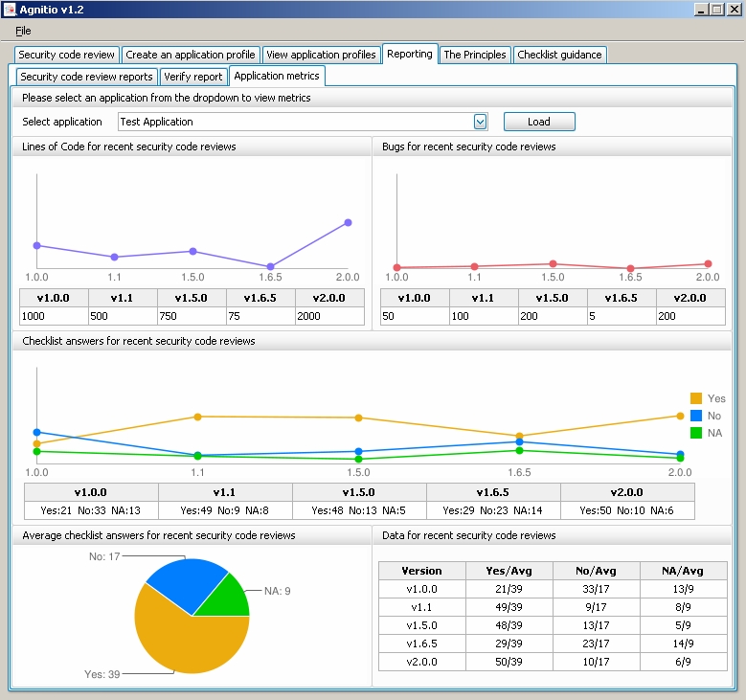Image resolution: width=746 pixels, height=700 pixels.
Task: Click the 2.0.0 point on Lines of Code chart
Action: click(348, 223)
